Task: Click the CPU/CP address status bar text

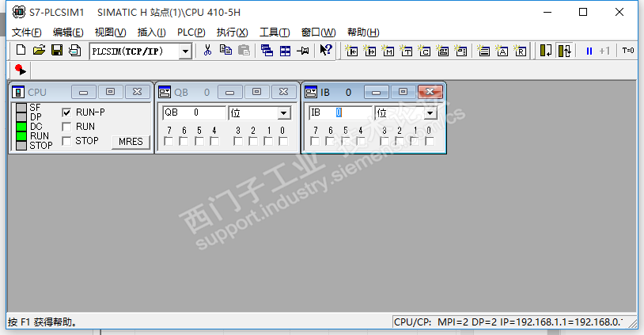Action: [508, 322]
